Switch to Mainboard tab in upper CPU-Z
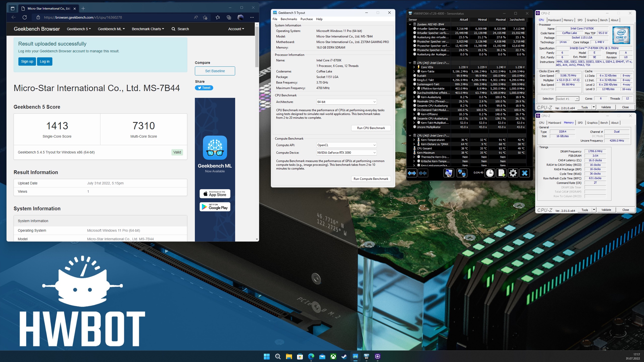The height and width of the screenshot is (362, 644). (x=554, y=20)
